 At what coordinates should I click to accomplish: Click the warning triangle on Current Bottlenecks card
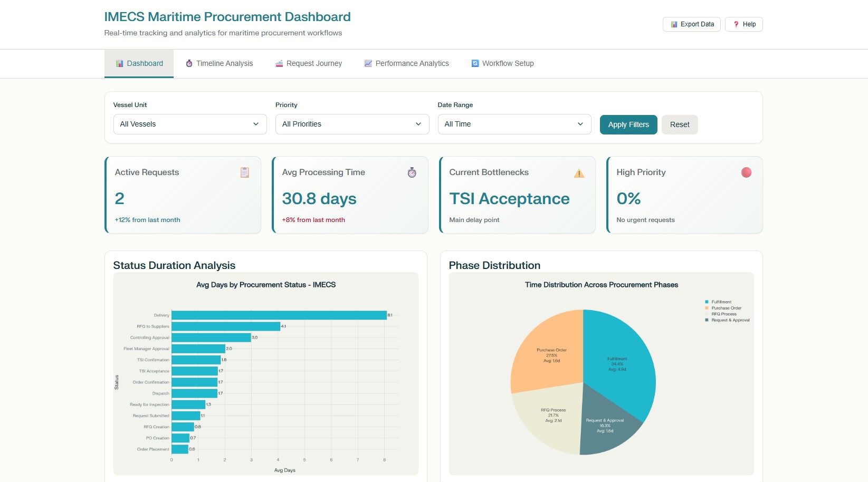point(579,173)
